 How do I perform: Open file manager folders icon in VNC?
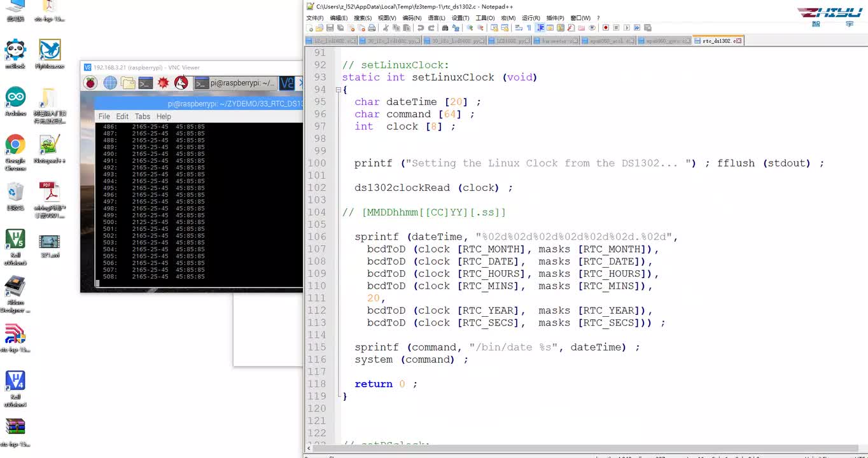[128, 83]
